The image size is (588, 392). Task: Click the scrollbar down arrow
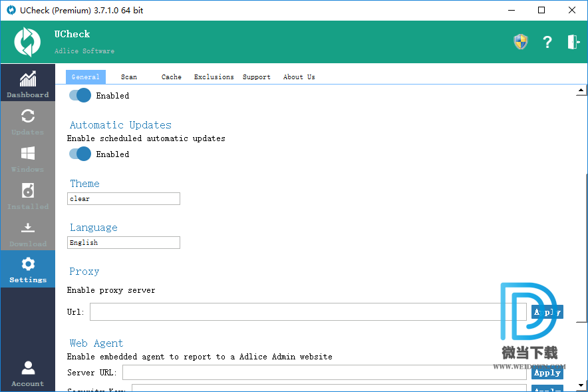click(581, 385)
